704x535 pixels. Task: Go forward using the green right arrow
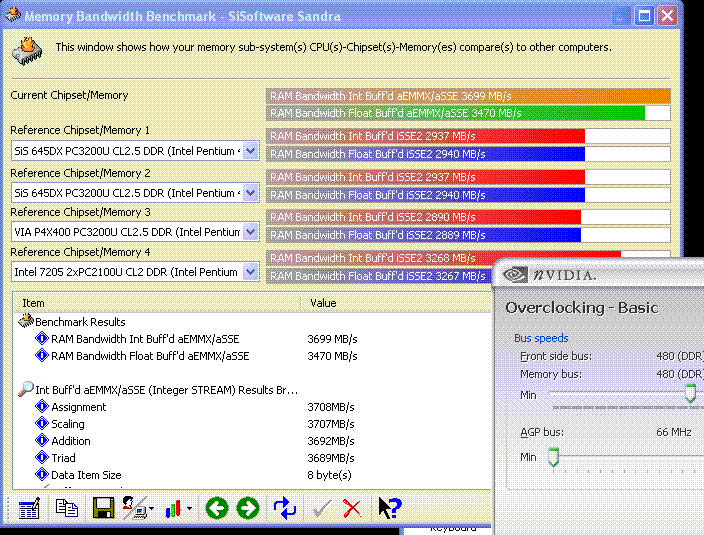point(248,508)
